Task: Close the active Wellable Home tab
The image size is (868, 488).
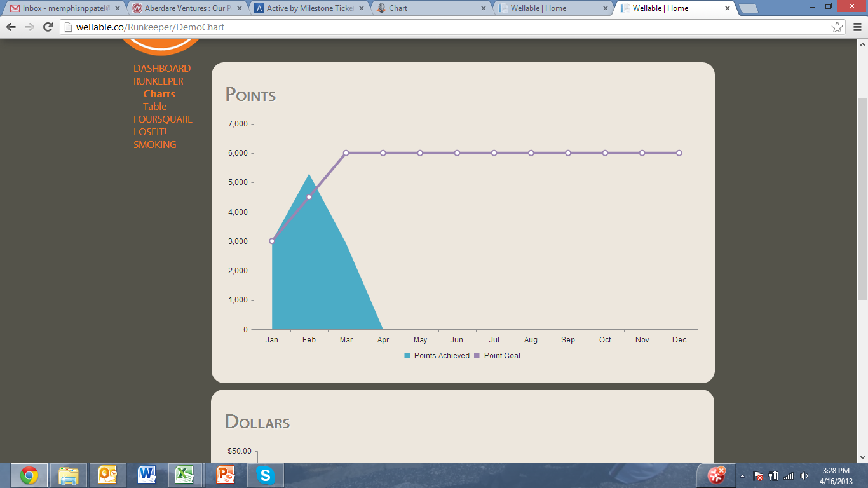Action: tap(727, 8)
